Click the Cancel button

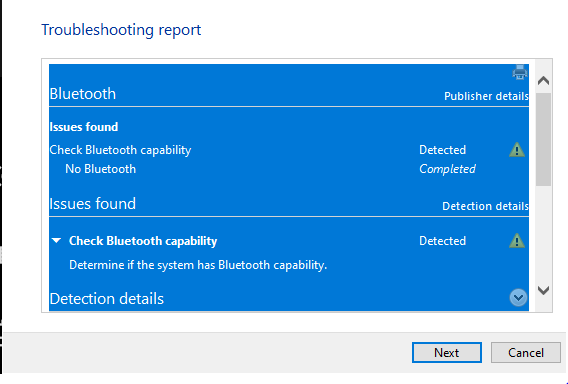coord(526,352)
